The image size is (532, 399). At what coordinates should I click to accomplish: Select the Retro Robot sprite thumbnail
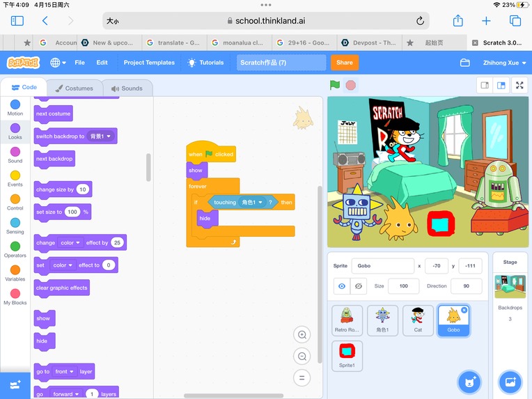pyautogui.click(x=347, y=320)
